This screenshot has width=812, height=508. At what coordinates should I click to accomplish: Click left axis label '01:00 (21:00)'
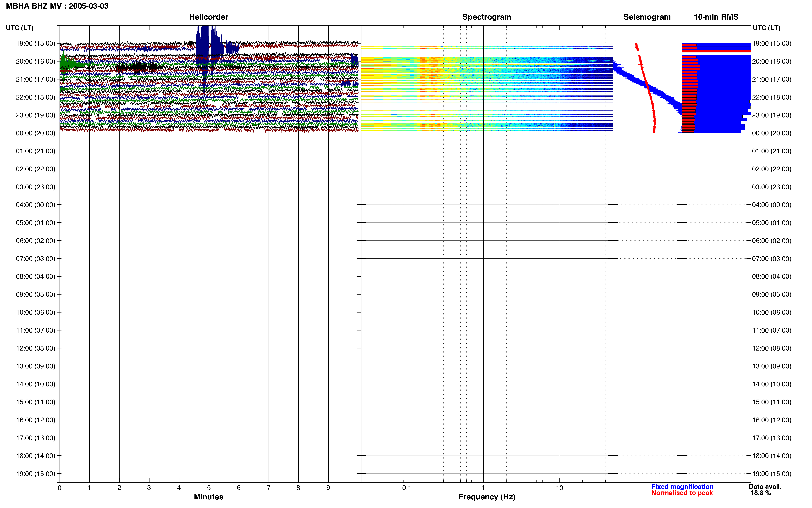point(36,151)
